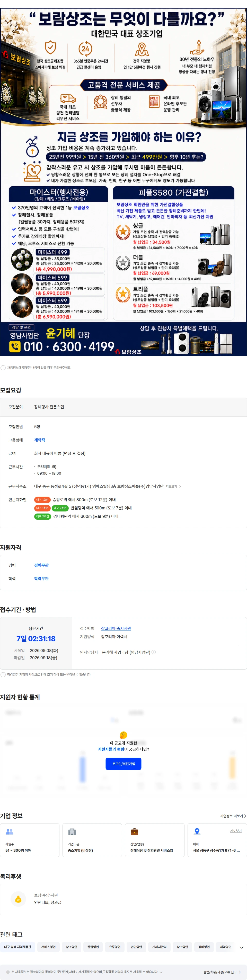The height and width of the screenshot is (980, 247).
Task: Select the 51 ~ 300명 이하 text
Action: click(x=18, y=850)
